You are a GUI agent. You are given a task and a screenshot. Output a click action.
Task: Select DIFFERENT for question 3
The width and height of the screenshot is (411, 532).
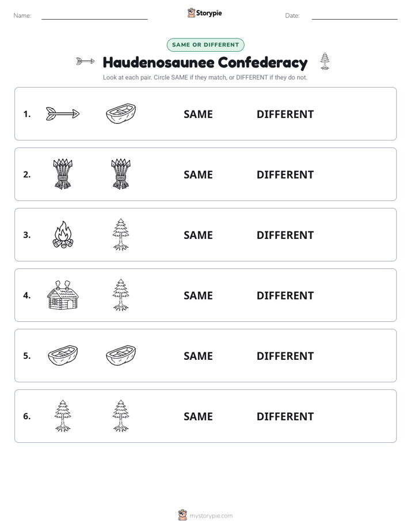(285, 235)
